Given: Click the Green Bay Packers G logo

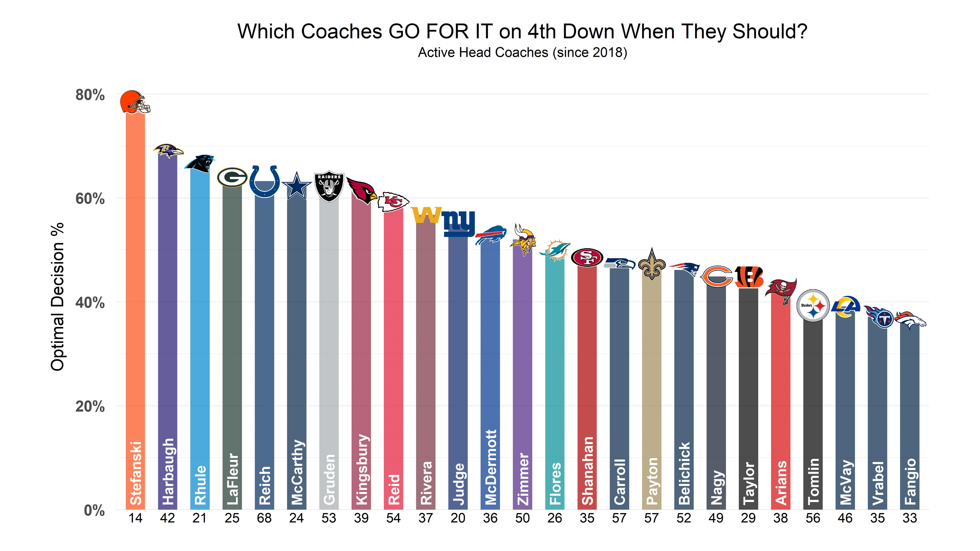Looking at the screenshot, I should coord(232,177).
